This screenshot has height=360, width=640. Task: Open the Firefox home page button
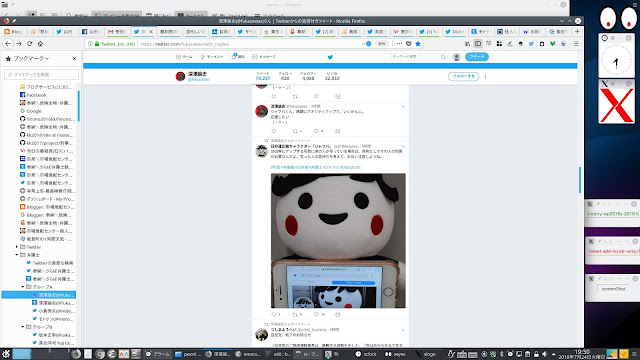[40, 44]
